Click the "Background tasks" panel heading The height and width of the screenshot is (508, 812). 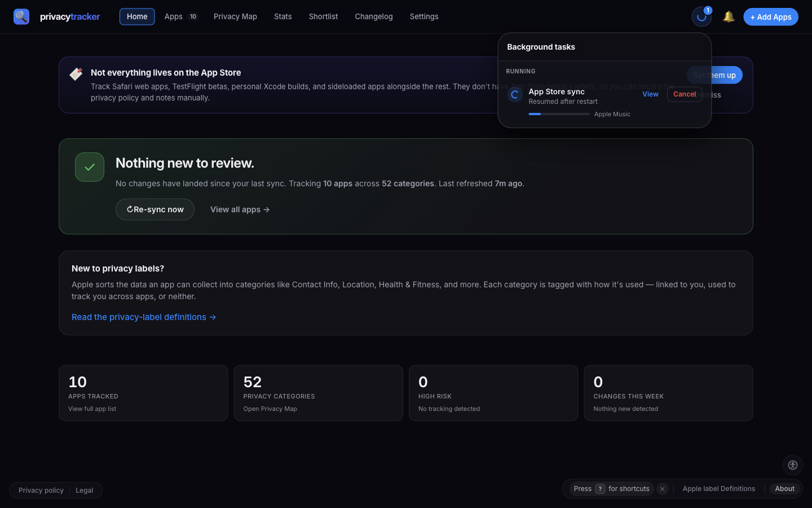(x=541, y=47)
